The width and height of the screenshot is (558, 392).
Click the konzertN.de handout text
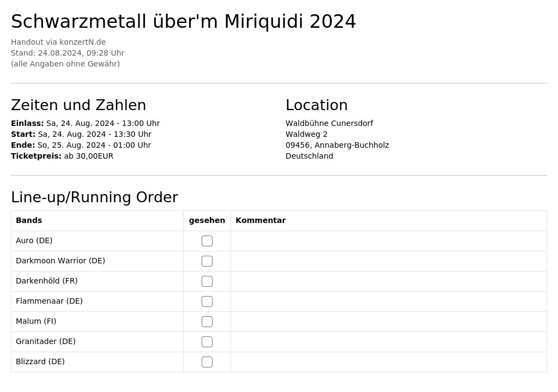[58, 42]
